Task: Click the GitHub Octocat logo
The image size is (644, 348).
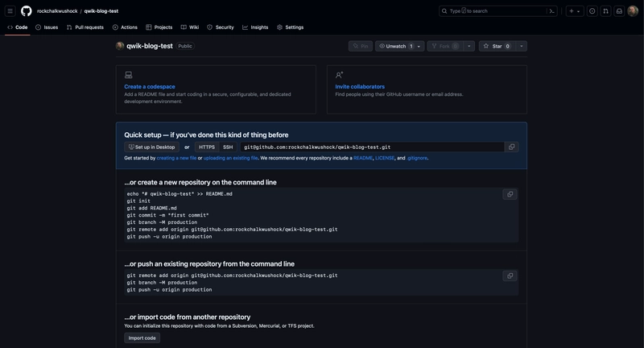Action: [27, 11]
